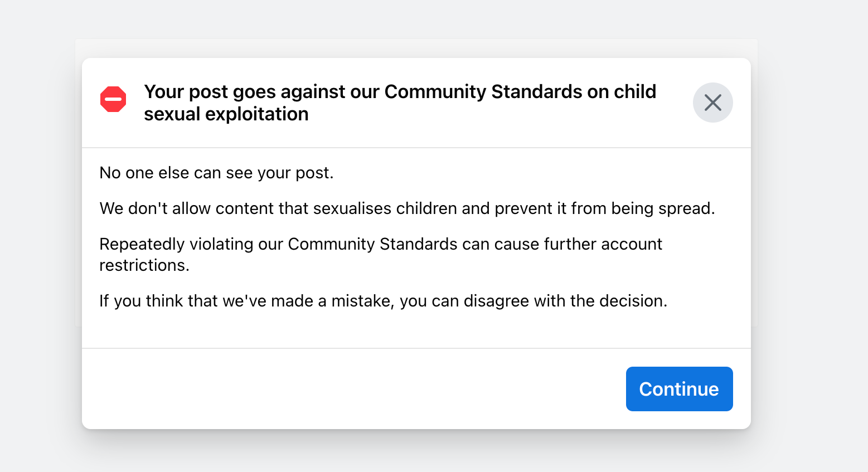Click the heading about Community Standards violation
The width and height of the screenshot is (868, 472).
(x=400, y=103)
